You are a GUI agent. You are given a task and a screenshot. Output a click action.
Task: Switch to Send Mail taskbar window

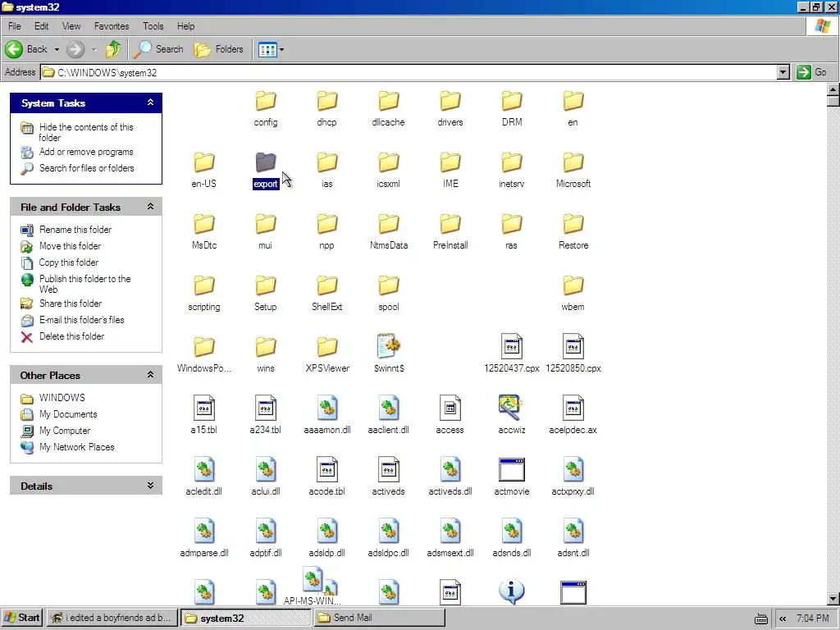pyautogui.click(x=379, y=619)
